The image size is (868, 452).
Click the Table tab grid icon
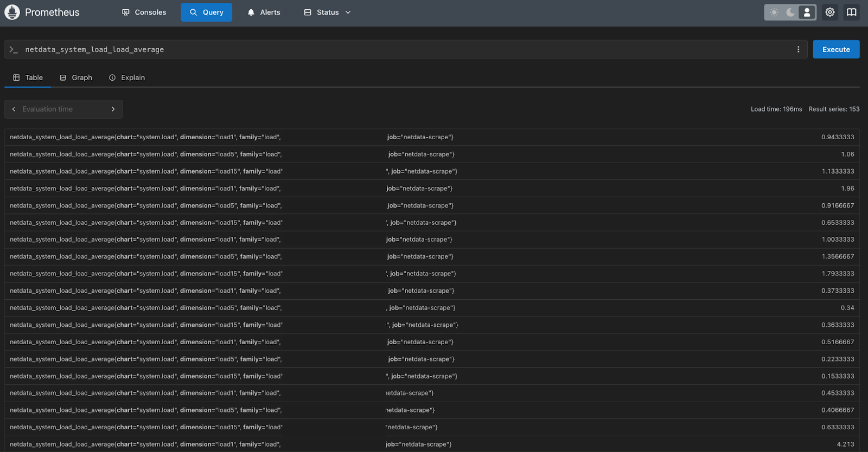pos(16,78)
